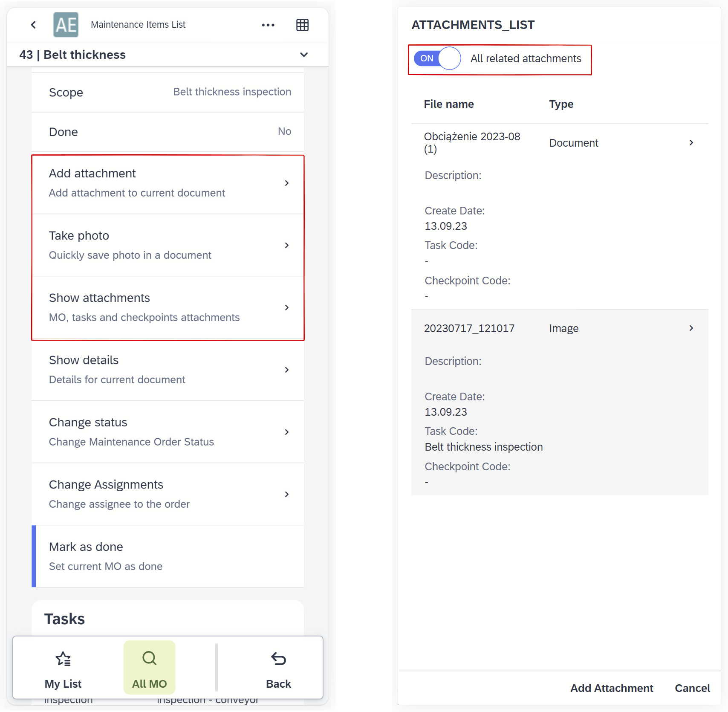This screenshot has height=712, width=728.
Task: Click the grid view icon
Action: click(302, 25)
